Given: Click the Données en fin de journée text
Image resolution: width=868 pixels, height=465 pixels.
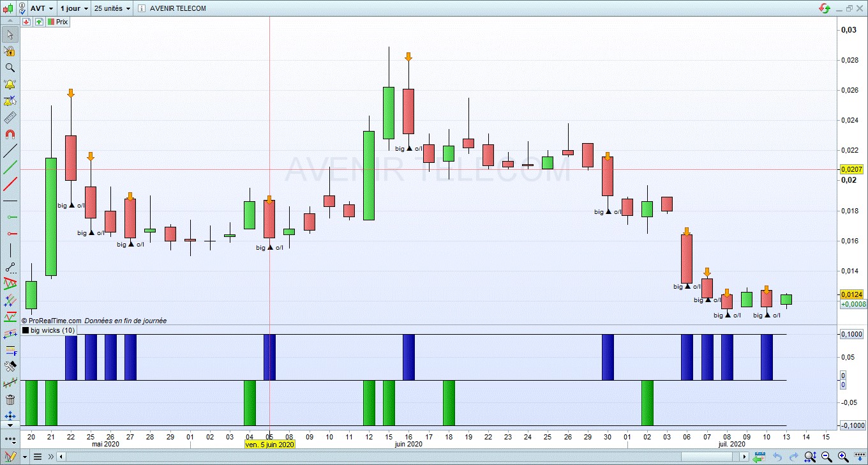Looking at the screenshot, I should pos(126,321).
